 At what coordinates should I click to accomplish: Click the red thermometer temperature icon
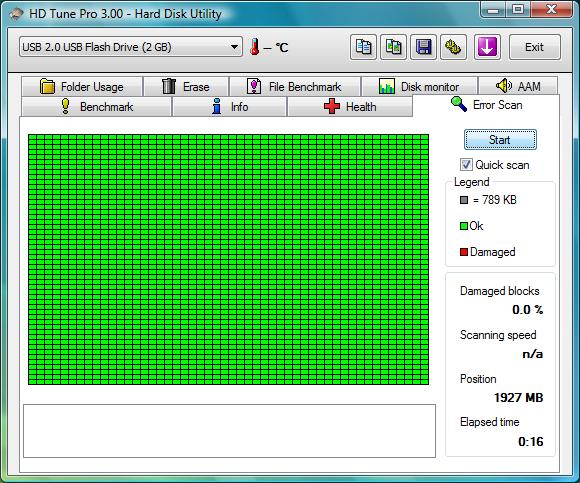tap(254, 47)
